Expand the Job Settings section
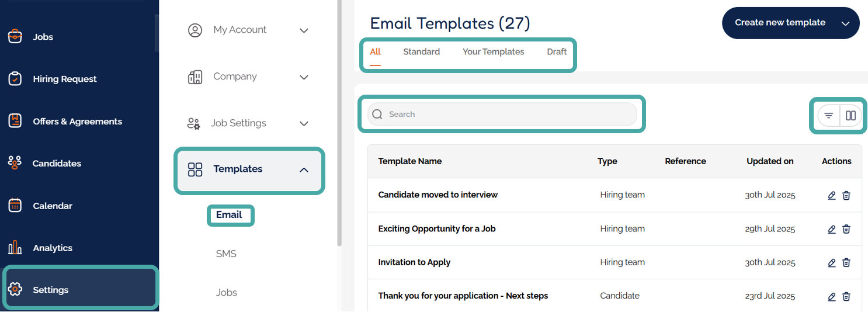 click(304, 123)
